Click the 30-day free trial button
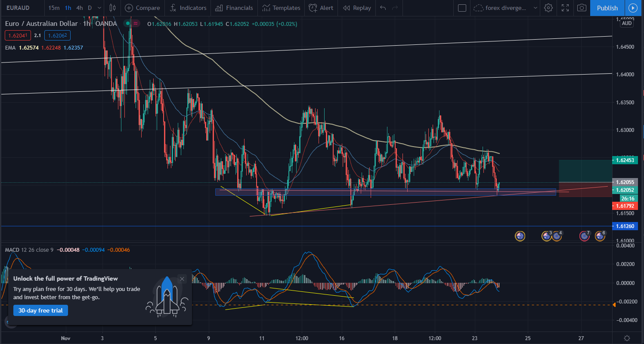 click(40, 310)
